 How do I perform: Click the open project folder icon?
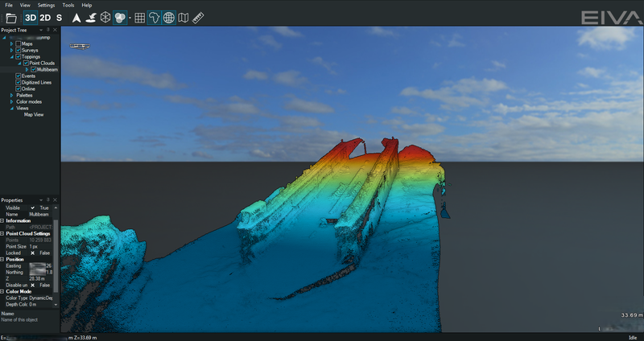click(10, 17)
